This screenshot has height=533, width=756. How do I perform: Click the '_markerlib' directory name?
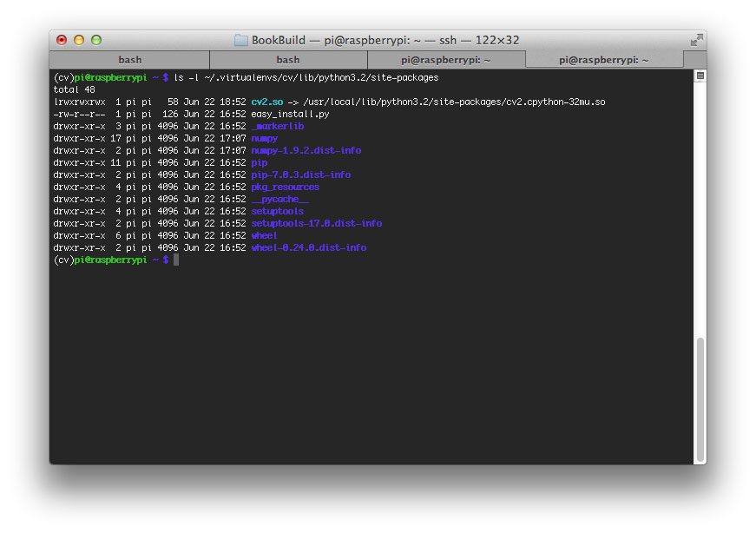tap(278, 127)
